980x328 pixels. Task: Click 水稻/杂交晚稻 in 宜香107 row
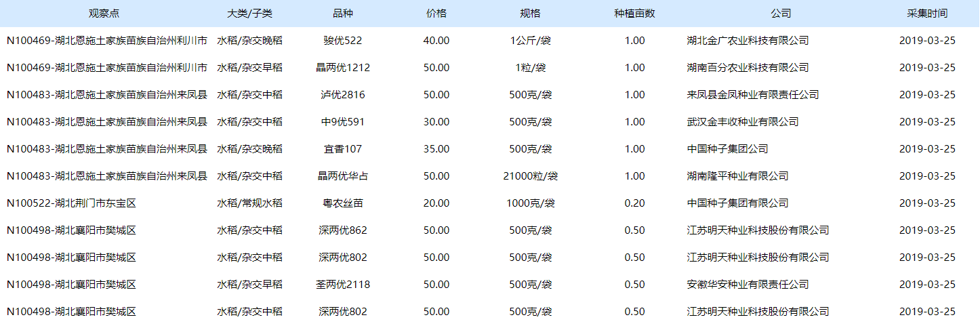[x=249, y=149]
